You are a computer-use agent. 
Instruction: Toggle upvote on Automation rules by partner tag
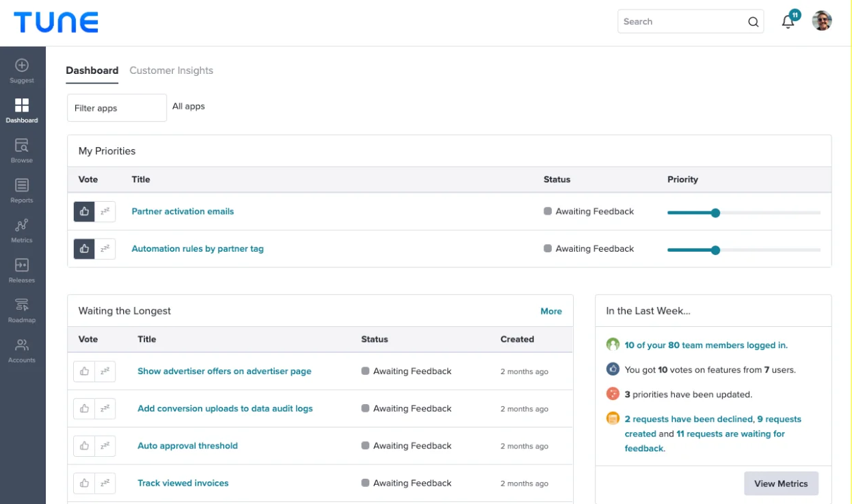point(84,249)
